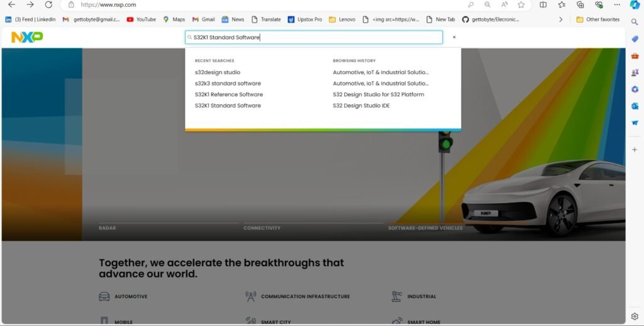Open Browser essentials heart icon

point(599,5)
